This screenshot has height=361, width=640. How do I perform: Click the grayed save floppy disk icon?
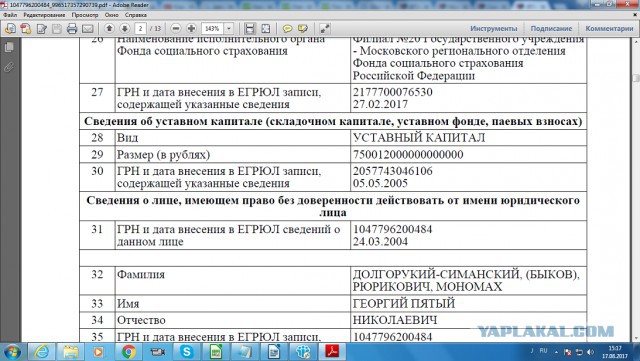(57, 29)
